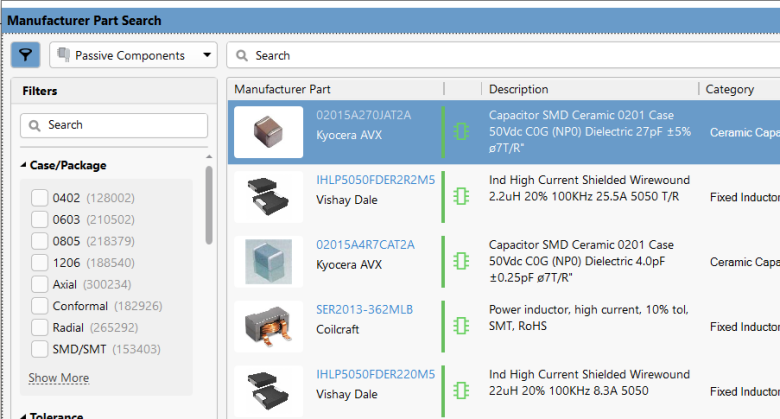
Task: Click the magnifier icon in Filters search
Action: pyautogui.click(x=36, y=126)
